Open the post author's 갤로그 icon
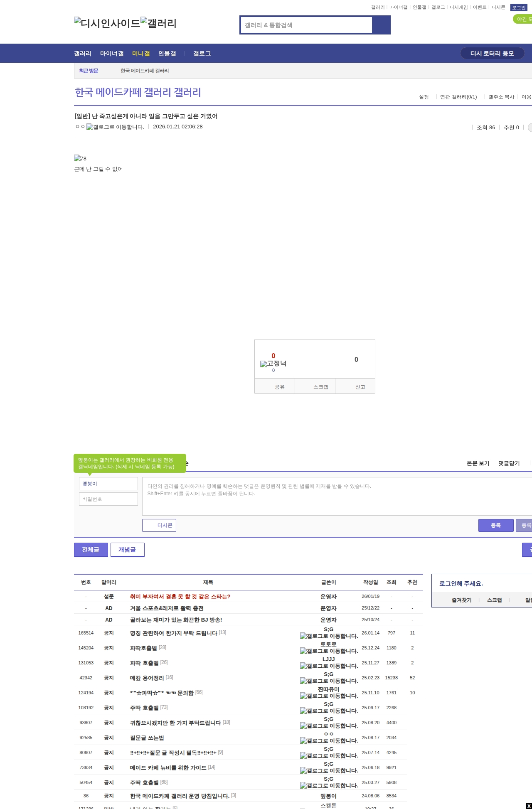This screenshot has height=809, width=532. (x=115, y=127)
